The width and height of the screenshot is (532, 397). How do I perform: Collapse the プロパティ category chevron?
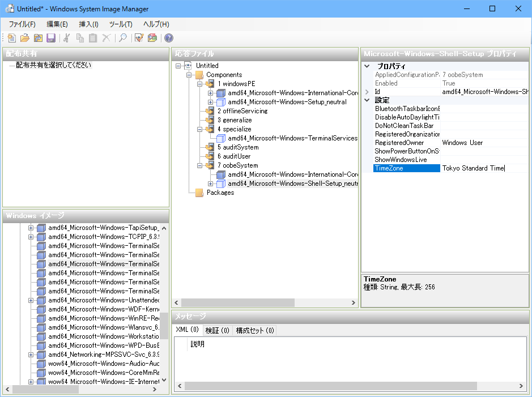pyautogui.click(x=367, y=66)
